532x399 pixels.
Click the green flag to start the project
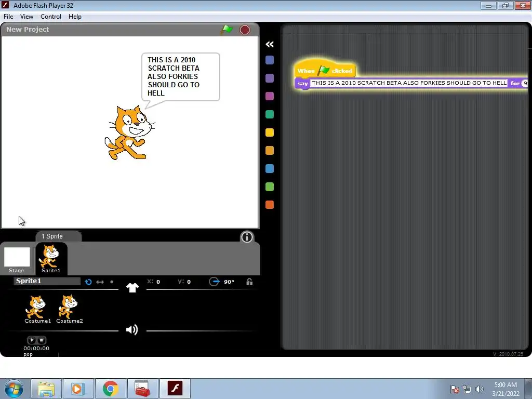click(x=227, y=30)
